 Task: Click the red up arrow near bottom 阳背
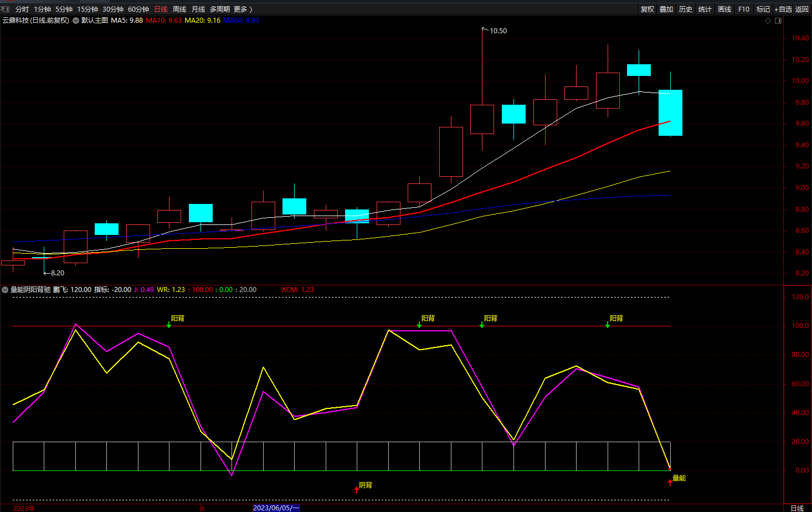tap(357, 489)
